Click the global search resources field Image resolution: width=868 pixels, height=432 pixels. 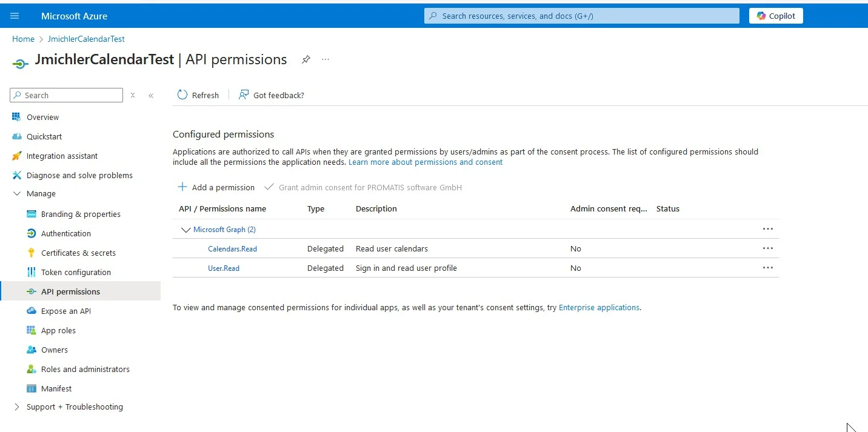point(582,16)
